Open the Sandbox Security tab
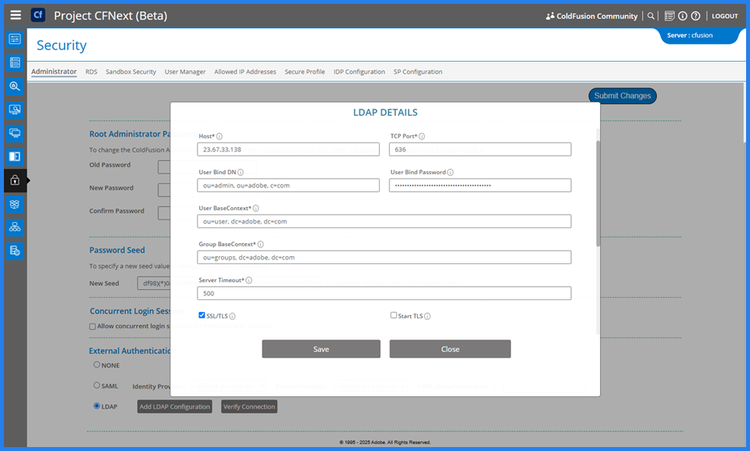Viewport: 750px width, 451px height. pos(131,72)
